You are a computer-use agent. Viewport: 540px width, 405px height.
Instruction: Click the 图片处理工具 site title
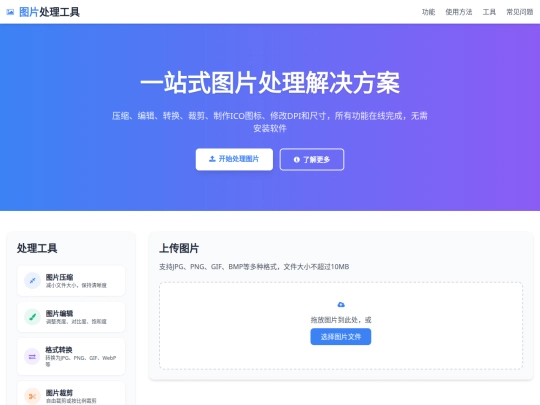pyautogui.click(x=49, y=12)
